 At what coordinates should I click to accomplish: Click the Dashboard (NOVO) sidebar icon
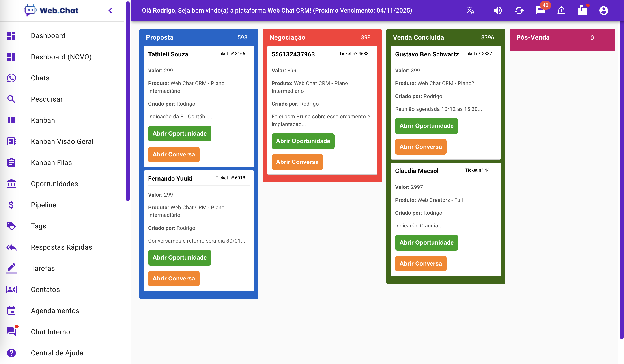[x=11, y=57]
